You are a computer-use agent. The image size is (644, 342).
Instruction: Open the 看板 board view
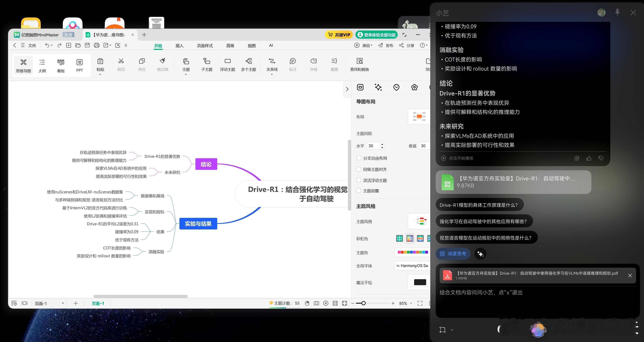[x=61, y=65]
